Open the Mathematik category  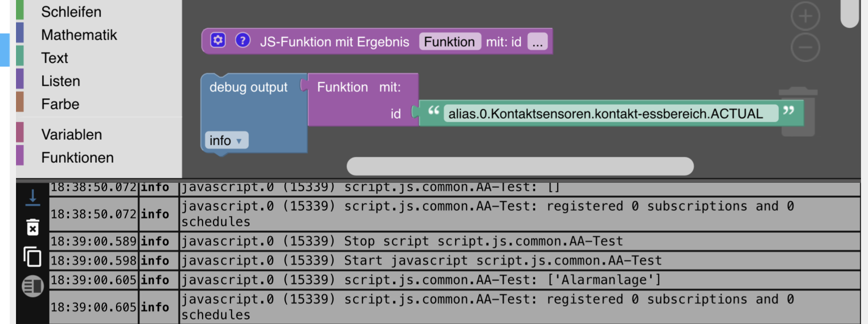point(79,35)
